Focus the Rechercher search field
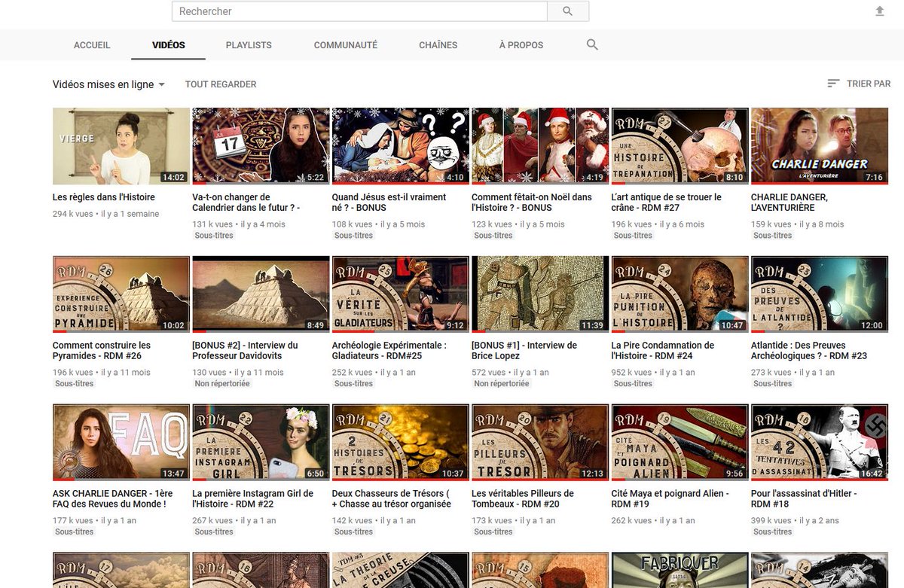 (359, 11)
